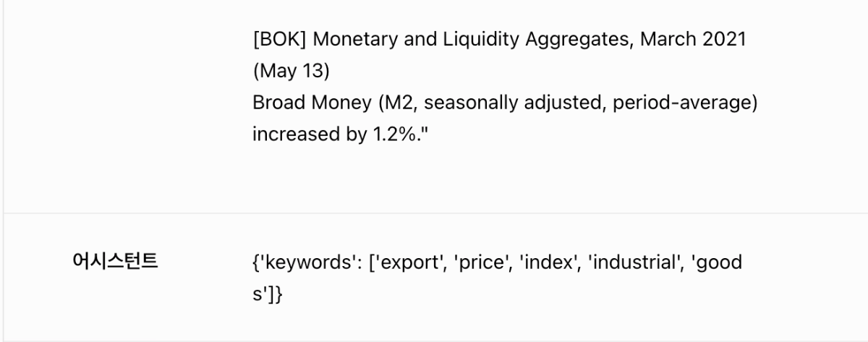Click the 'export' keyword value
Screen dimensions: 868x342
click(409, 262)
